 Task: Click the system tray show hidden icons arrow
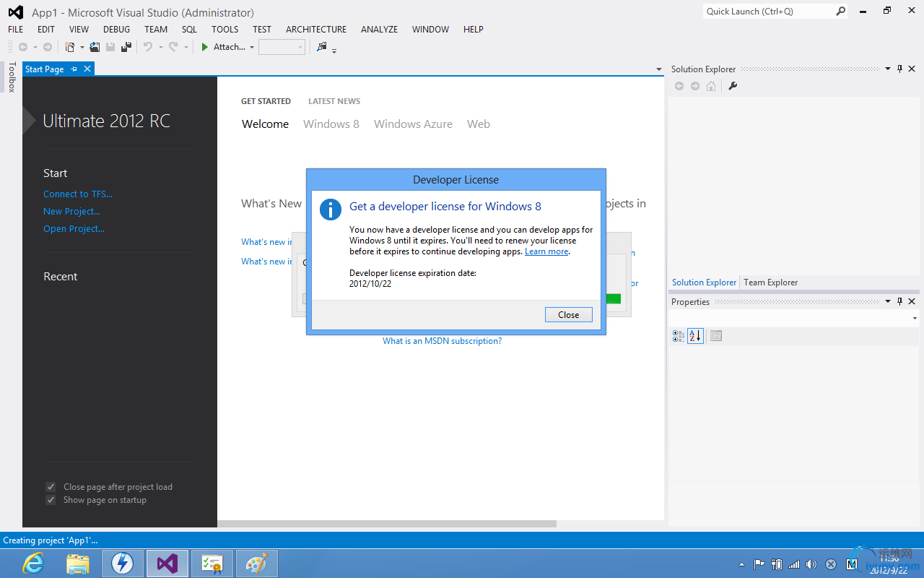click(x=741, y=564)
